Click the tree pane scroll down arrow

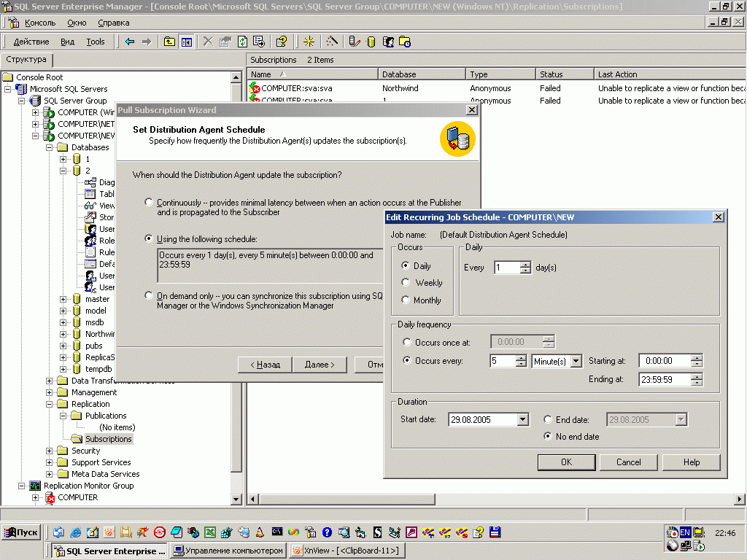[236, 499]
